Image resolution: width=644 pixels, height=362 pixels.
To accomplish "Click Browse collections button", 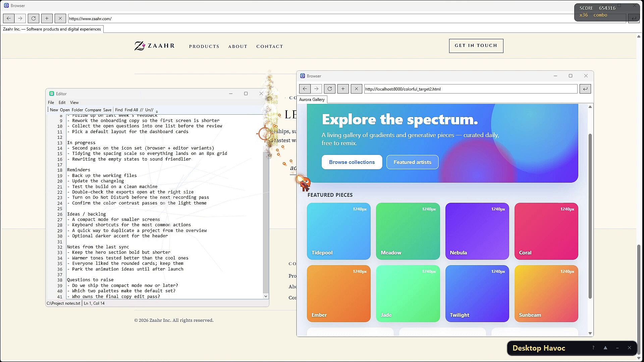I will (352, 162).
